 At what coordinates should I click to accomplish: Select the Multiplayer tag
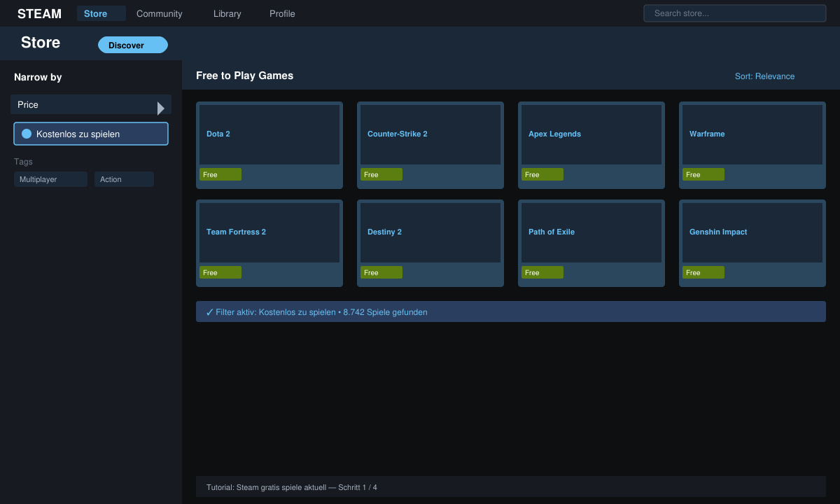coord(50,179)
